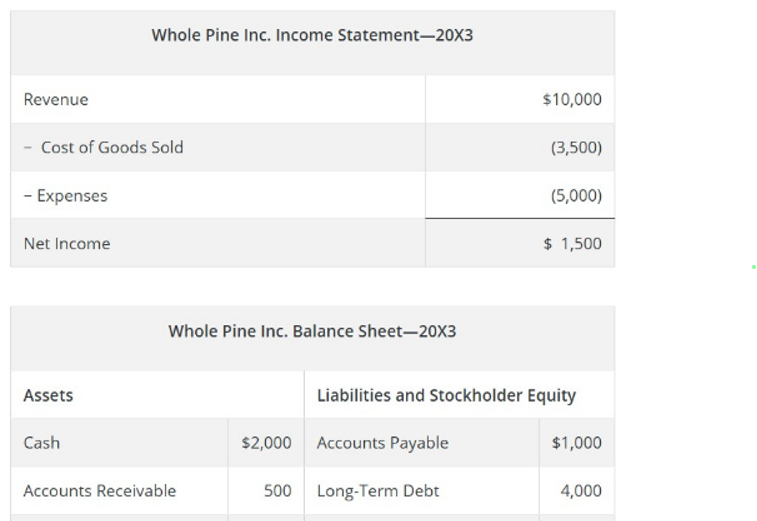Click the 4,000 long-term debt value

coord(582,490)
